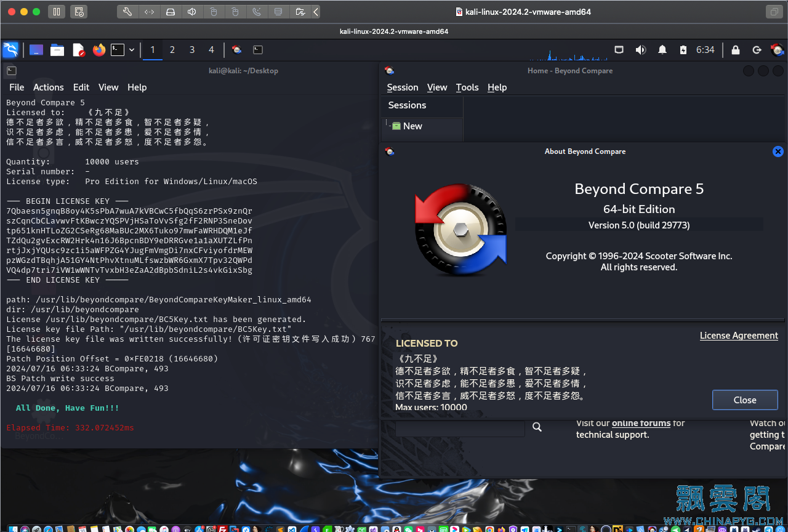Open Beyond Compare Help menu
The image size is (788, 532).
pyautogui.click(x=497, y=87)
